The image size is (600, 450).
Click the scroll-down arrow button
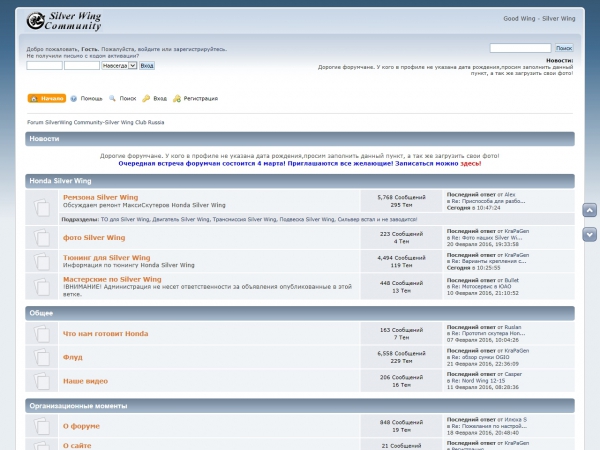coord(590,234)
